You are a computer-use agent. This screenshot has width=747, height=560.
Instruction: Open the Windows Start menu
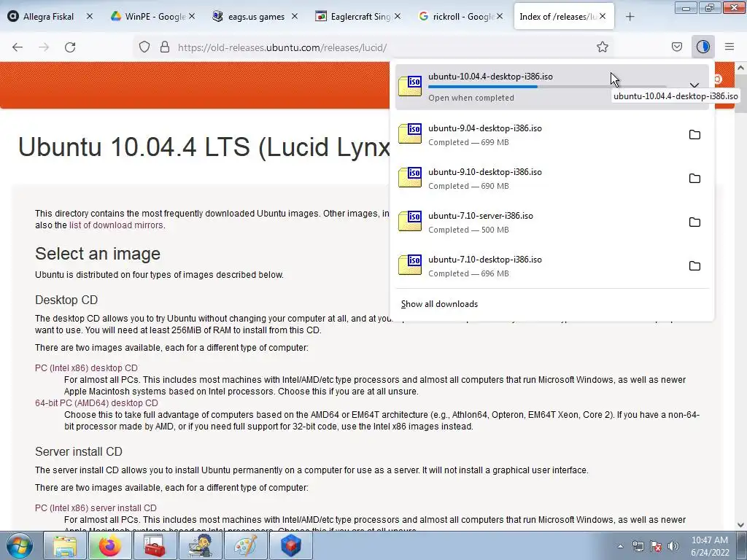(x=20, y=545)
